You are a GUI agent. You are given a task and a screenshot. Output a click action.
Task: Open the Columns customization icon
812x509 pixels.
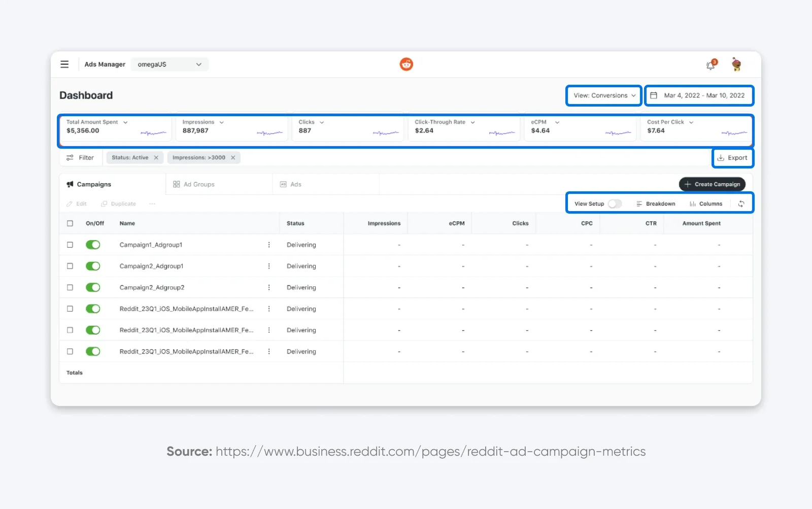click(x=693, y=203)
